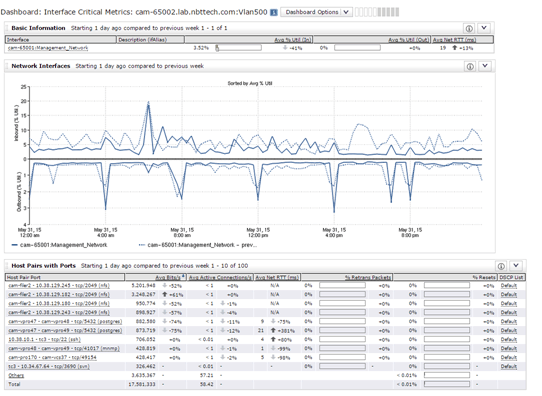Click the 'Host Pairs with Ports' panel title
The image size is (542, 396).
(44, 266)
